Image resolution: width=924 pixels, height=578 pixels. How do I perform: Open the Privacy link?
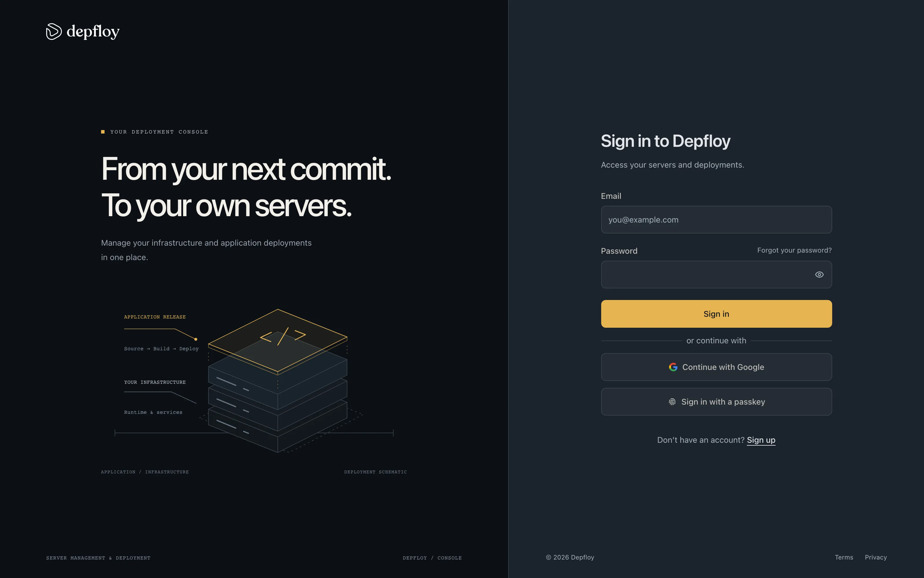click(x=875, y=557)
